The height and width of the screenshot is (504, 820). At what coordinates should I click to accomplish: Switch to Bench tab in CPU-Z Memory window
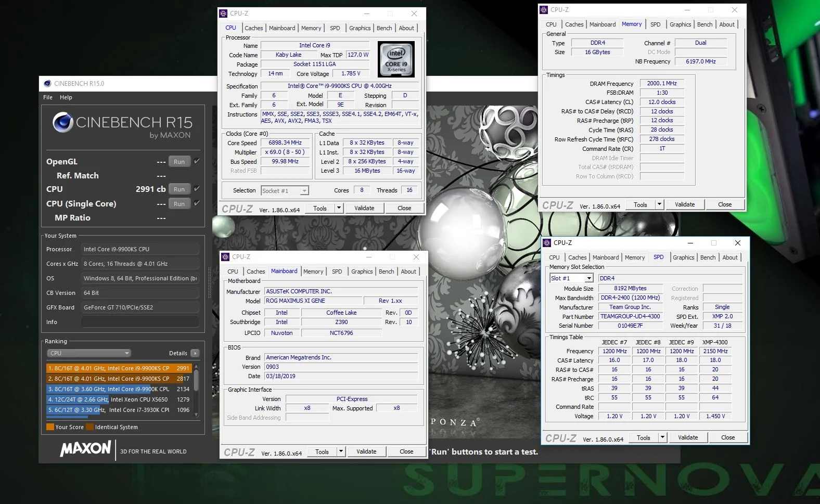(705, 24)
